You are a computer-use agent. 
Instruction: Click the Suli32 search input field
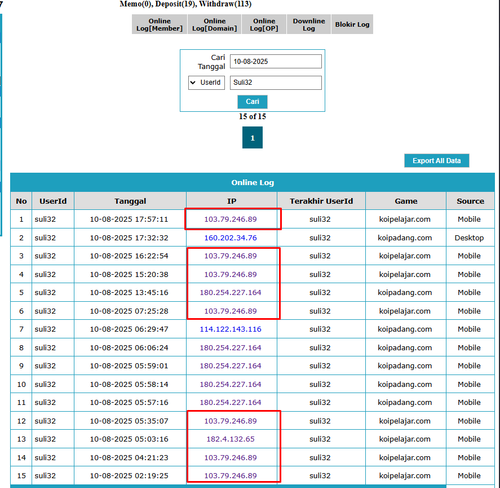coord(276,82)
